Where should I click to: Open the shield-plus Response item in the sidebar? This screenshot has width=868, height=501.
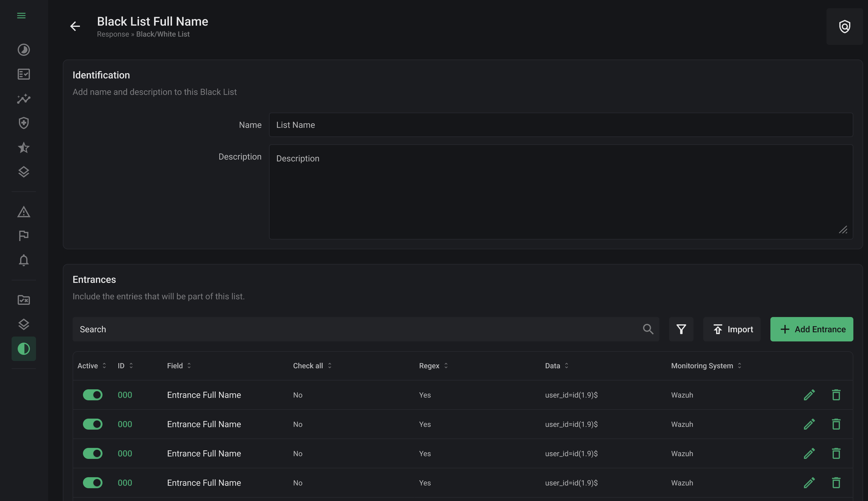pyautogui.click(x=24, y=123)
